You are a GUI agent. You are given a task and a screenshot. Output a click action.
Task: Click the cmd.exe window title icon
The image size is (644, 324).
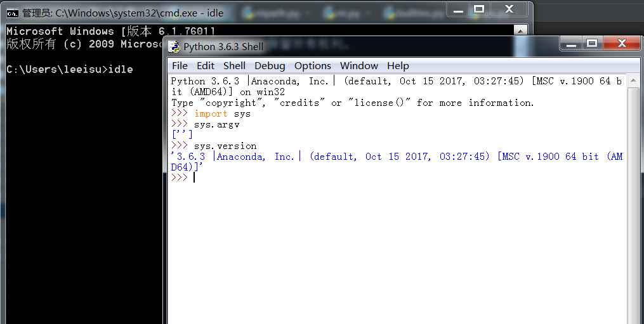tap(12, 13)
